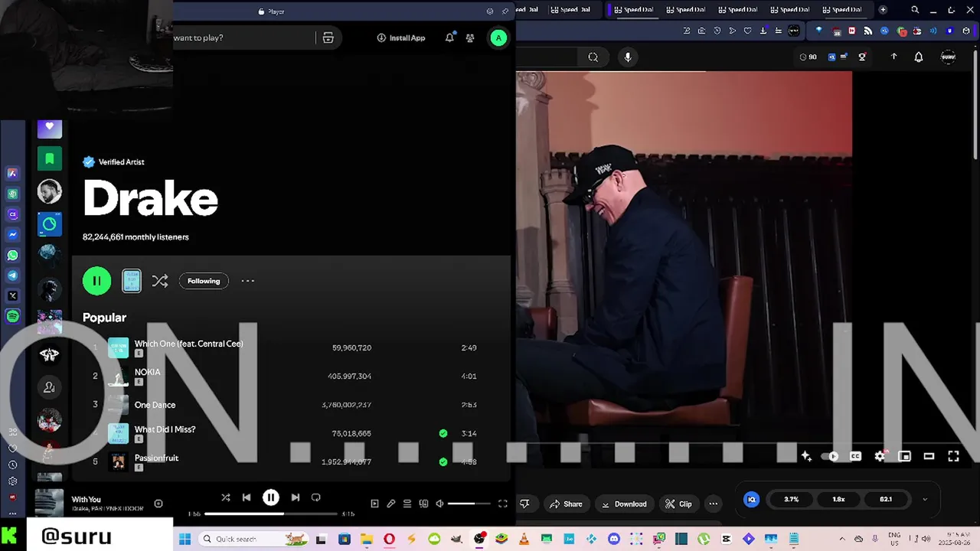Open Friend Activity icon in Spotify header

(470, 37)
